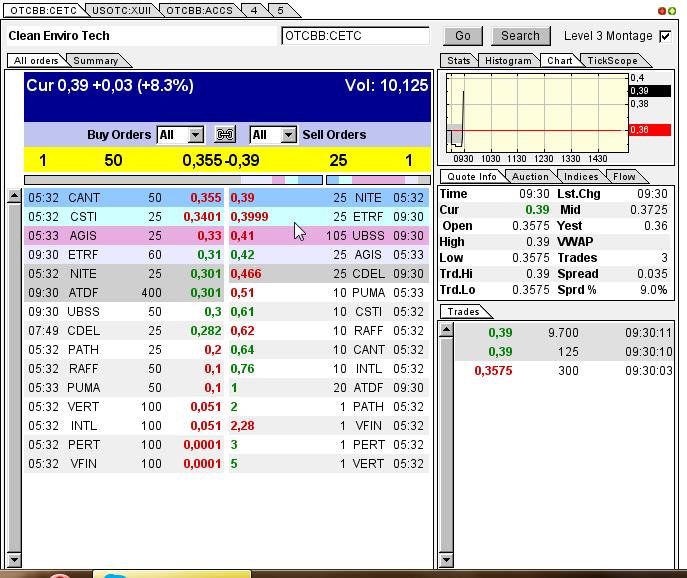Click the red 0,36 chart price marker
This screenshot has width=687, height=578.
(650, 130)
